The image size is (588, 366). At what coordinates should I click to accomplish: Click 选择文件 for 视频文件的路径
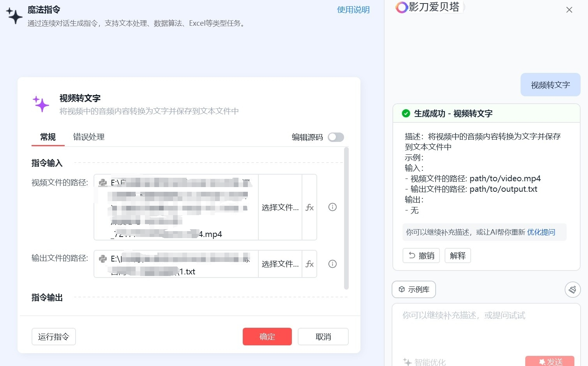[280, 207]
